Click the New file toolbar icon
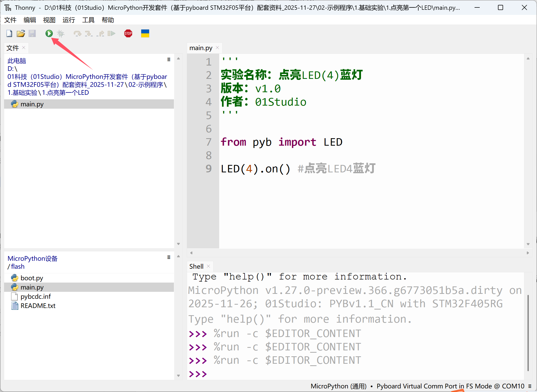This screenshot has width=537, height=392. (9, 33)
